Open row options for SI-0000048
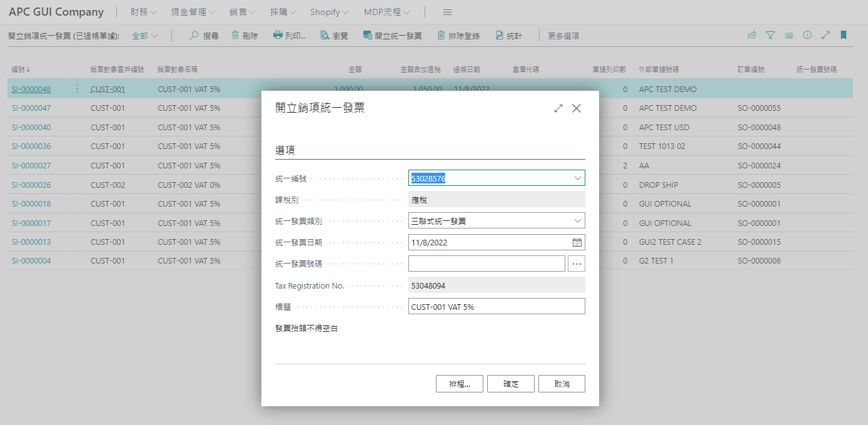The image size is (868, 425). point(78,89)
